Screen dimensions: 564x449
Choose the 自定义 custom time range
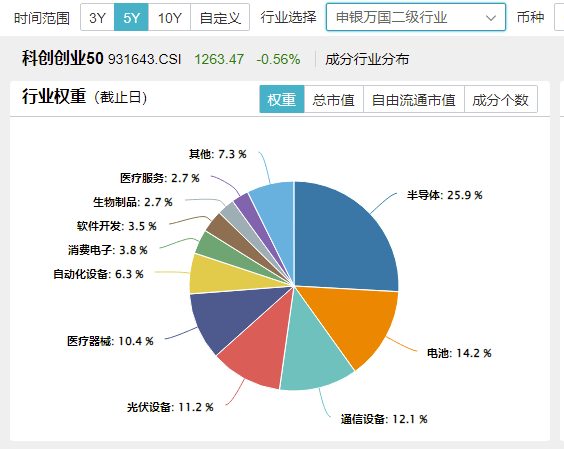point(220,17)
